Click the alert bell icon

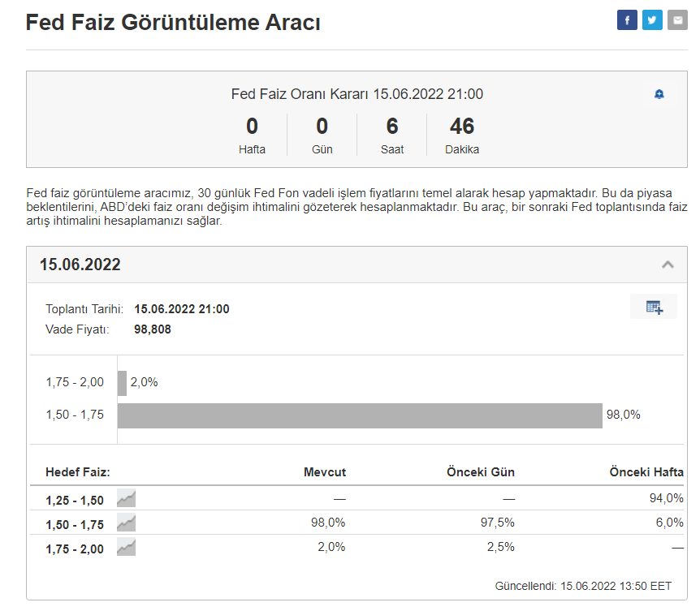point(659,94)
